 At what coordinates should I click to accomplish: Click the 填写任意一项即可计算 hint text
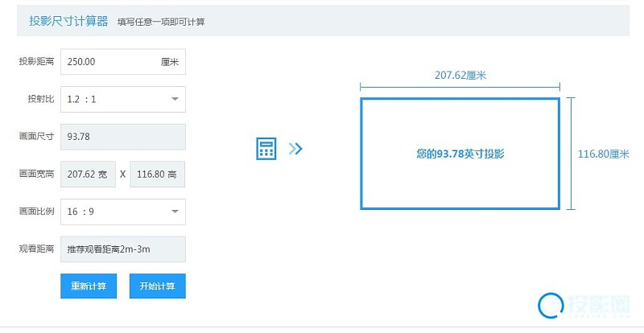point(161,22)
